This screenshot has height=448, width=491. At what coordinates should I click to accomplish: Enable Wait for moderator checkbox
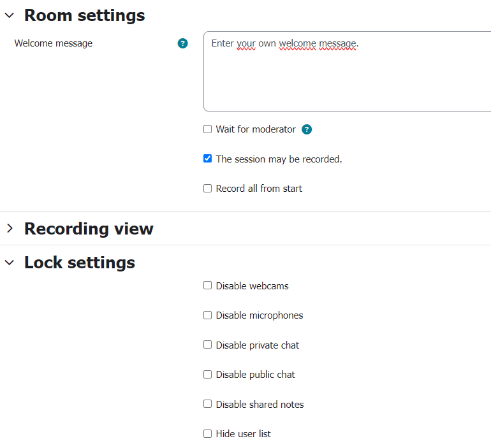pos(207,129)
